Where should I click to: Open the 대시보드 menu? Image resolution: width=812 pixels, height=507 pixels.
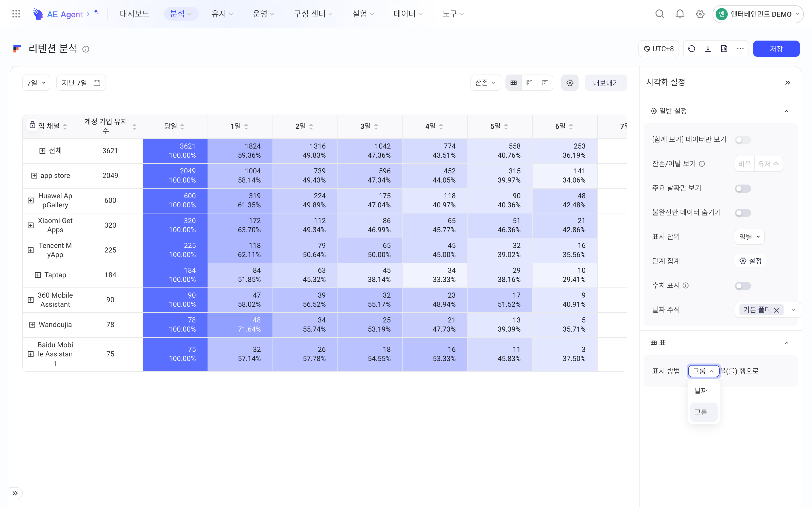tap(134, 14)
